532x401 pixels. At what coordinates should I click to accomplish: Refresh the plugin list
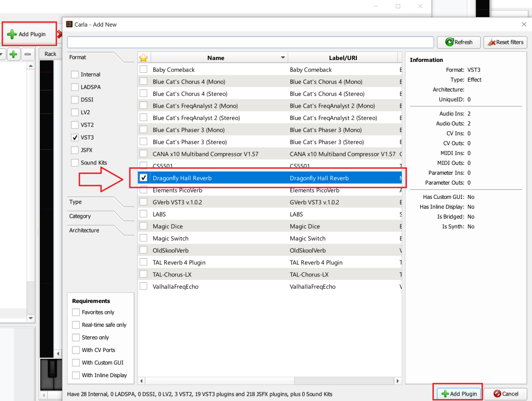click(458, 42)
